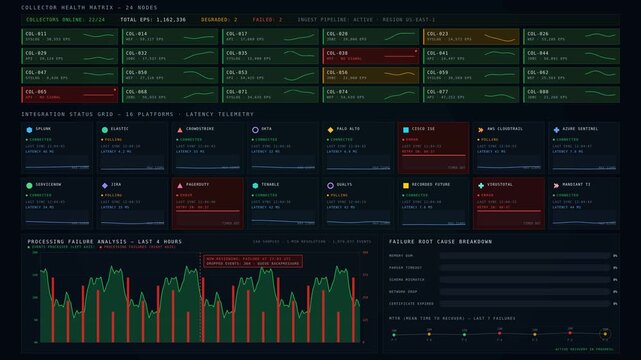The image size is (641, 360).
Task: Click the PagerDuty triangle icon
Action: click(x=180, y=186)
